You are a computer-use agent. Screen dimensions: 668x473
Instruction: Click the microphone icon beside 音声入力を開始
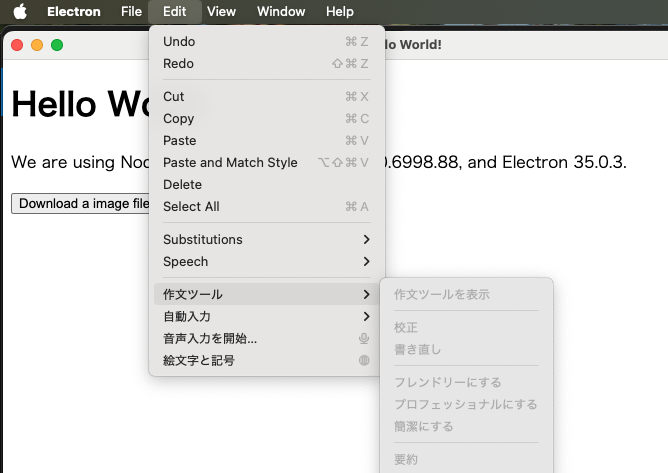pyautogui.click(x=363, y=338)
